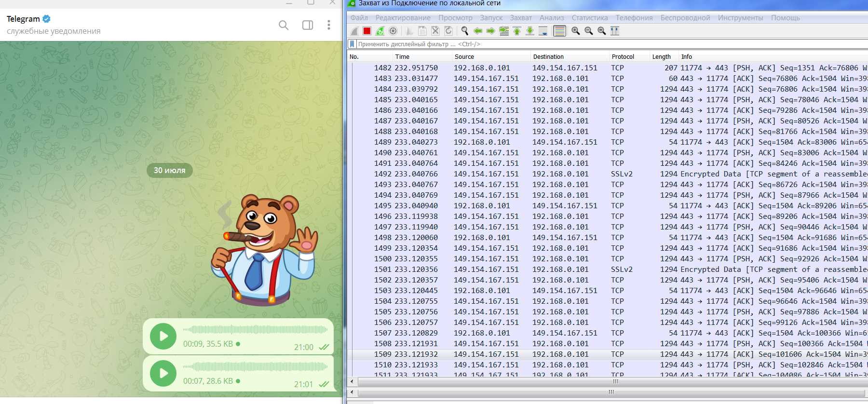
Task: Click the bear sticker in chat
Action: point(264,250)
